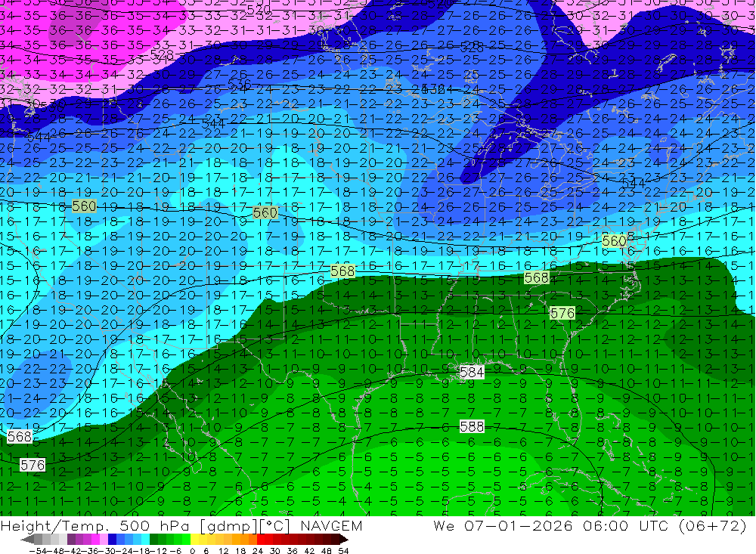756x554 pixels.
Task: Click the middle 560 contour label
Action: coord(265,212)
